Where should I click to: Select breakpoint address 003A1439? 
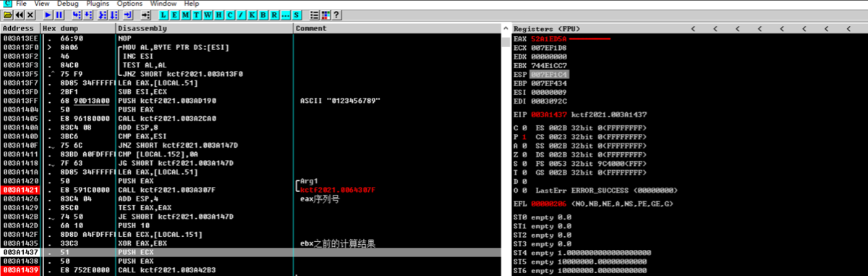[x=20, y=269]
